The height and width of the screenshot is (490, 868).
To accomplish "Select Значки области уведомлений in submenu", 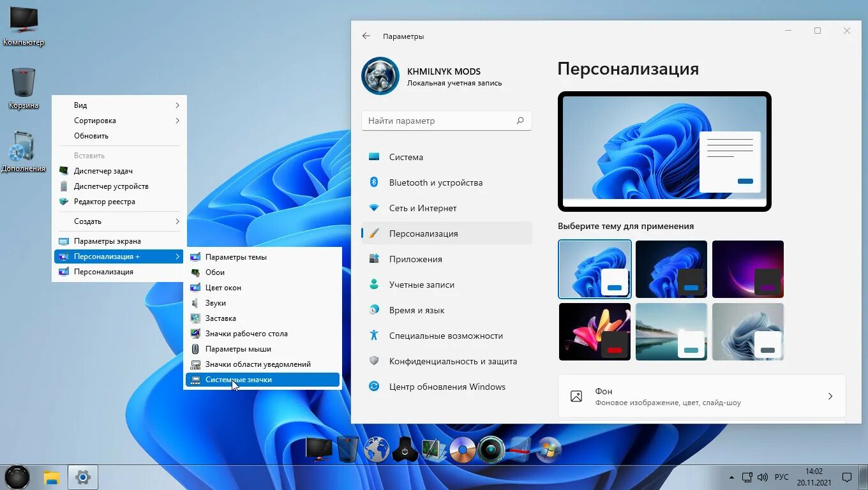I will (x=263, y=364).
